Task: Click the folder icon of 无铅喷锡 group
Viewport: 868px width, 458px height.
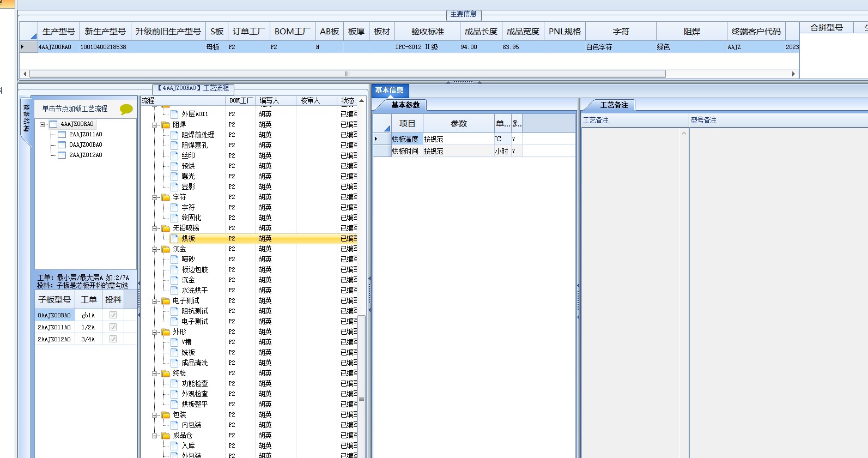Action: click(166, 228)
